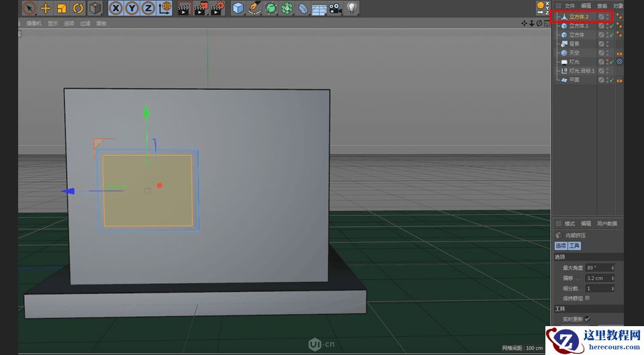Open viewport 过滤 menu
Viewport: 644px width, 355px height.
[85, 23]
